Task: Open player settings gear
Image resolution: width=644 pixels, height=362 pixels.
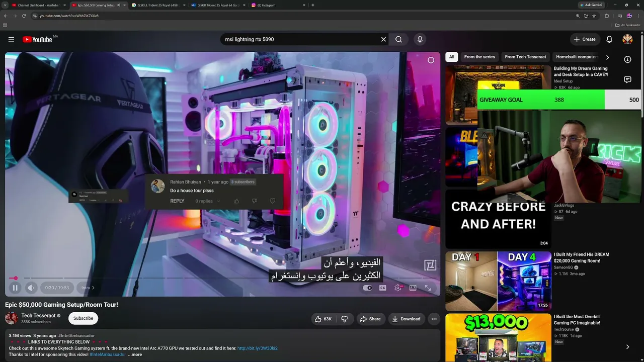Action: pos(398,288)
